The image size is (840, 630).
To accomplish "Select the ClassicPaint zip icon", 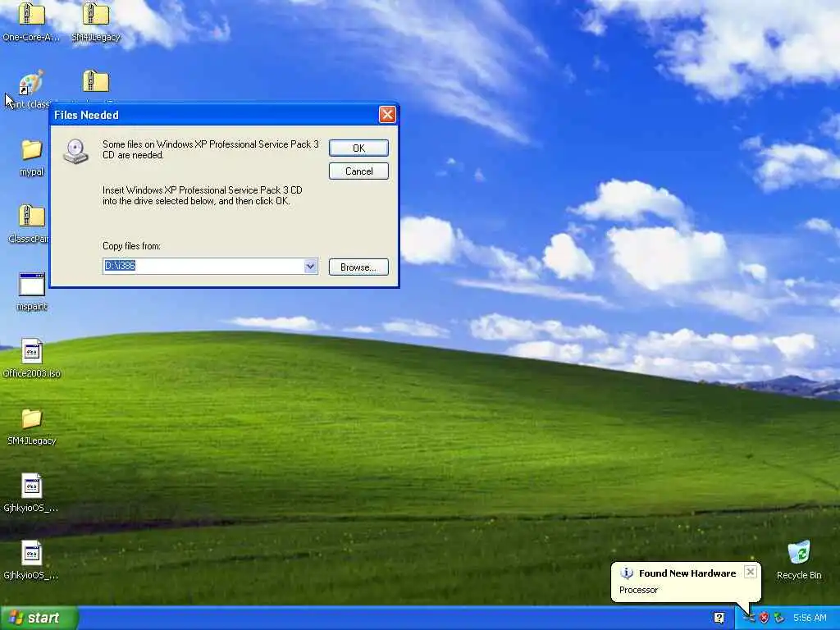I will click(32, 216).
